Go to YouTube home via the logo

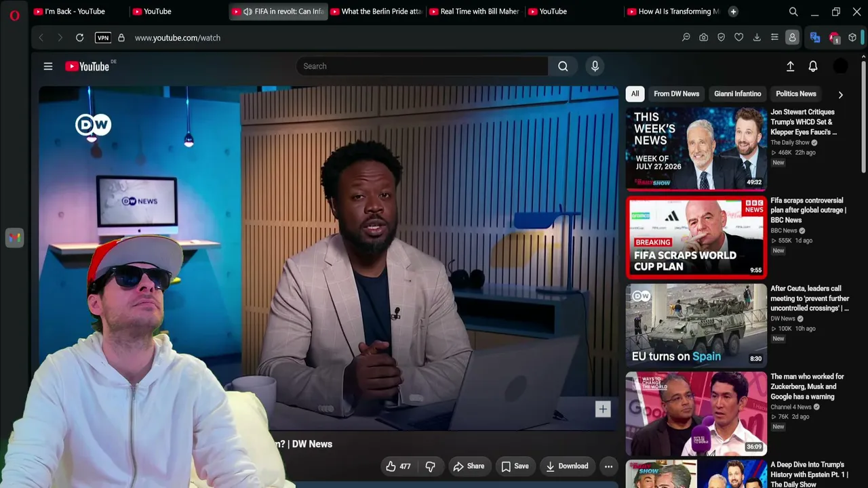click(87, 66)
